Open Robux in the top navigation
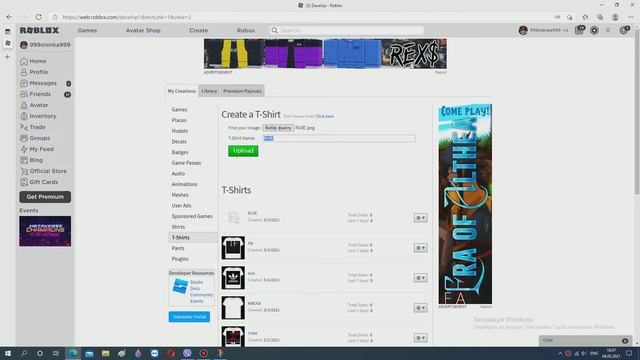This screenshot has width=640, height=360. coord(246,31)
